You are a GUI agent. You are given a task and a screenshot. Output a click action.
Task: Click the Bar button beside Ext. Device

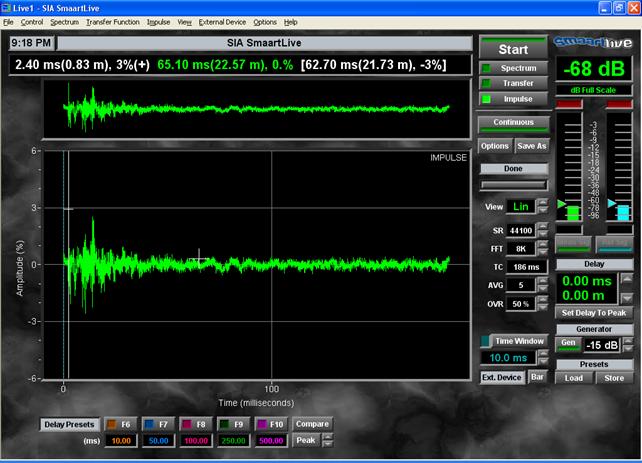[x=537, y=377]
